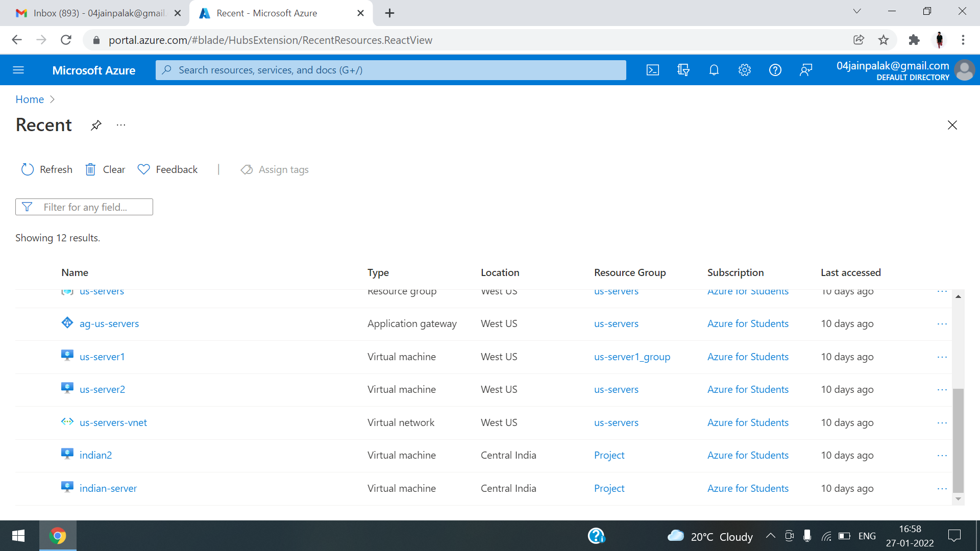
Task: Open portal settings gear icon
Action: 745,70
